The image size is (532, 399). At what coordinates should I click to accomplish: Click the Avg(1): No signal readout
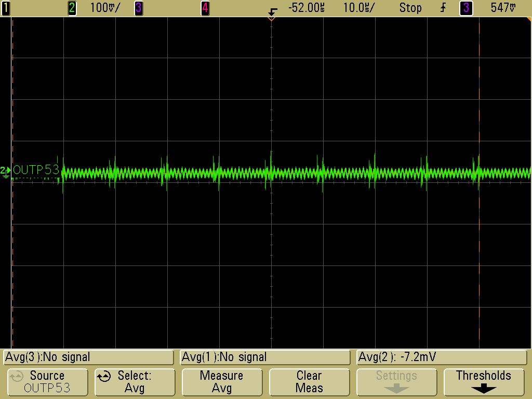click(x=265, y=357)
